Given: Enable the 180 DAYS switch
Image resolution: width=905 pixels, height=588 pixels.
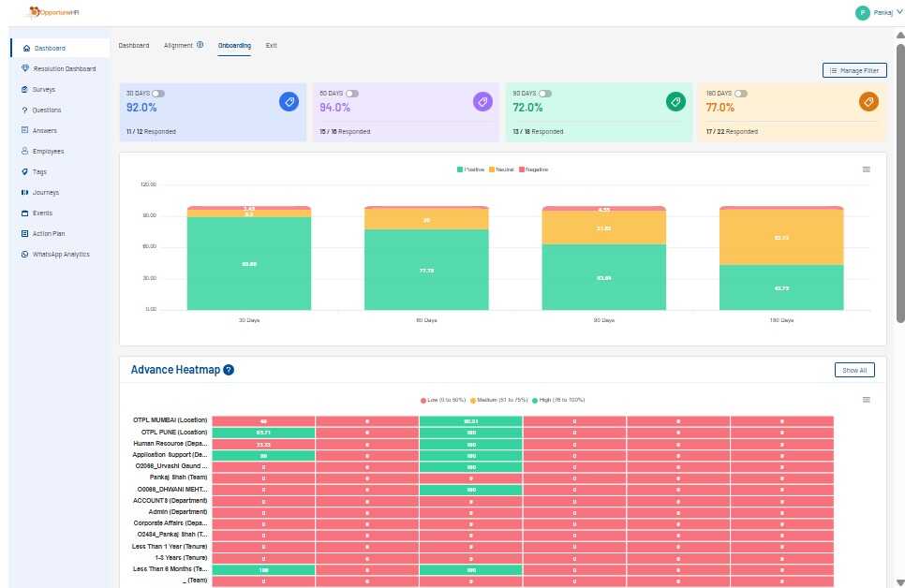Looking at the screenshot, I should pos(741,94).
